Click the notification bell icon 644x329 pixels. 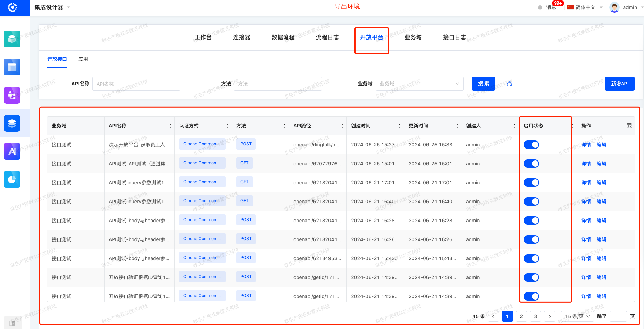click(x=540, y=7)
